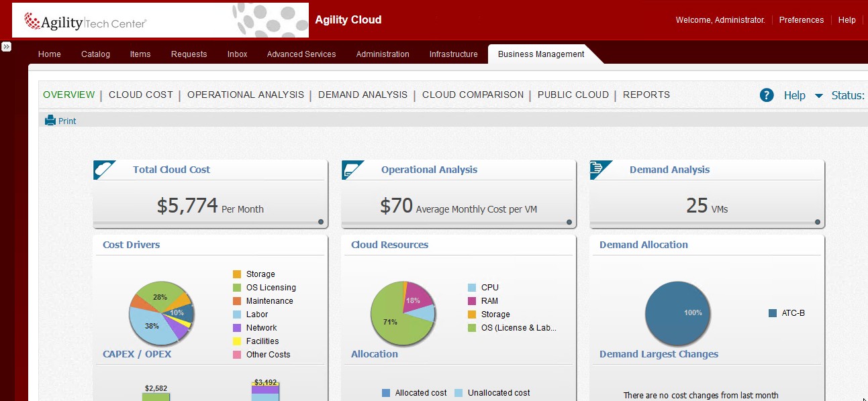868x401 pixels.
Task: Open the Help dropdown arrow
Action: 818,96
